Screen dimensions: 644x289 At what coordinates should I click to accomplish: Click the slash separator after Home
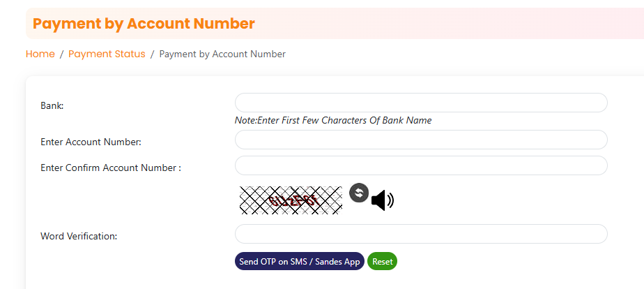pyautogui.click(x=61, y=54)
